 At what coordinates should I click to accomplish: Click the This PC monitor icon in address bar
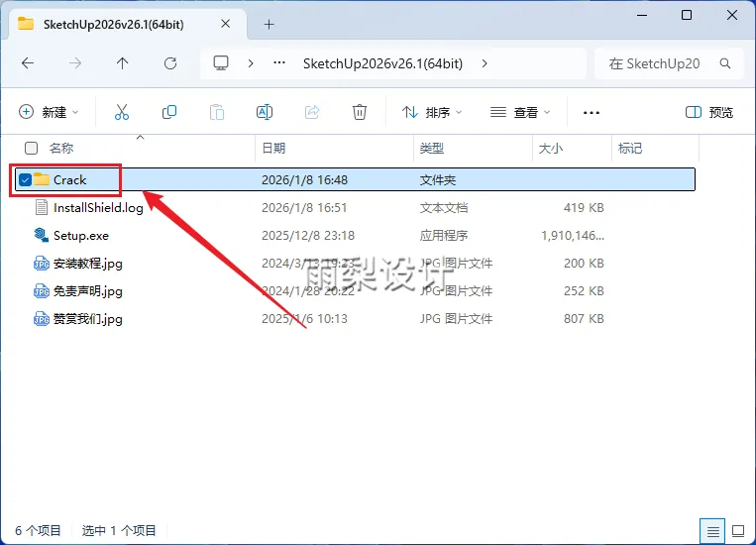[221, 63]
